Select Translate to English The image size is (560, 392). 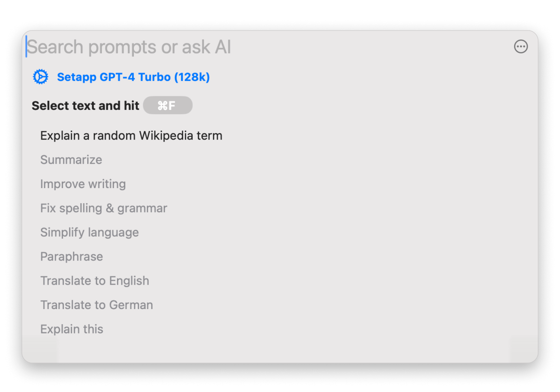click(x=94, y=281)
